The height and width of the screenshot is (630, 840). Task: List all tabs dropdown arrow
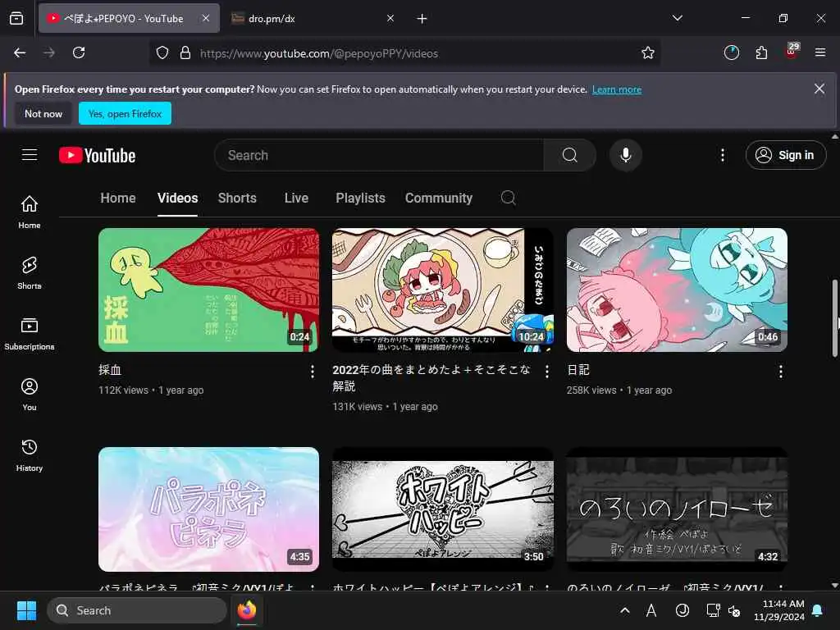coord(677,19)
